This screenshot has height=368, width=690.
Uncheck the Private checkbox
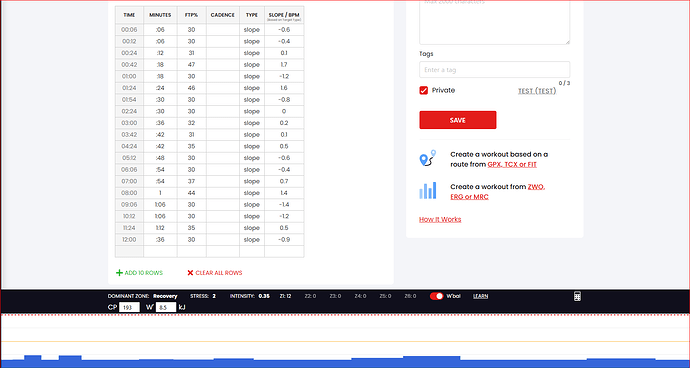(x=423, y=90)
